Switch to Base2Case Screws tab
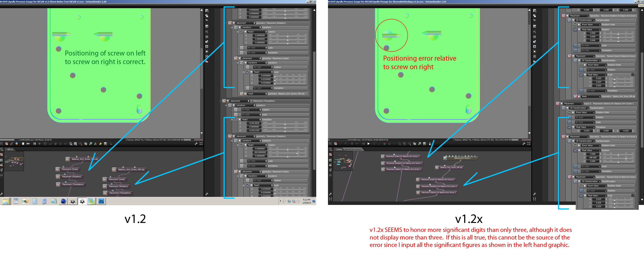644x256 pixels. pyautogui.click(x=353, y=150)
